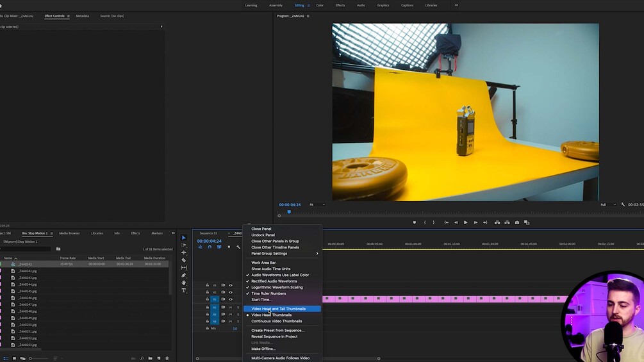Select the Pen tool
Image resolution: width=644 pixels, height=362 pixels.
(x=184, y=276)
